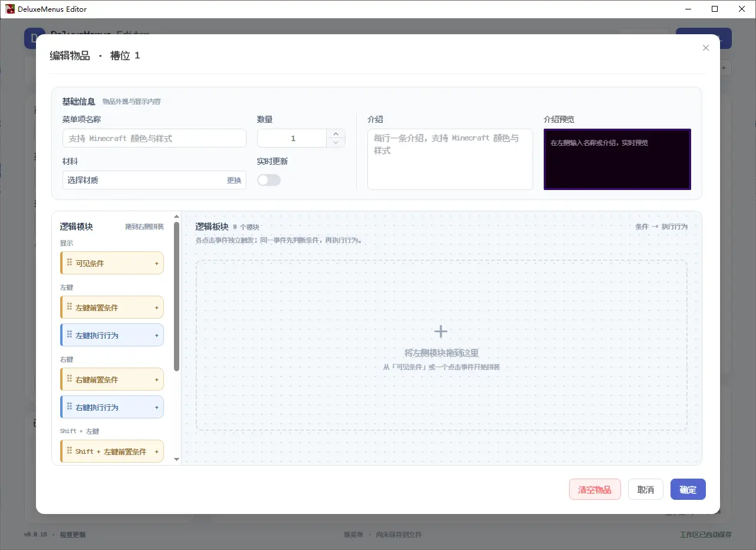Select the 左键执行行为 module block
Image resolution: width=756 pixels, height=550 pixels.
pos(112,335)
